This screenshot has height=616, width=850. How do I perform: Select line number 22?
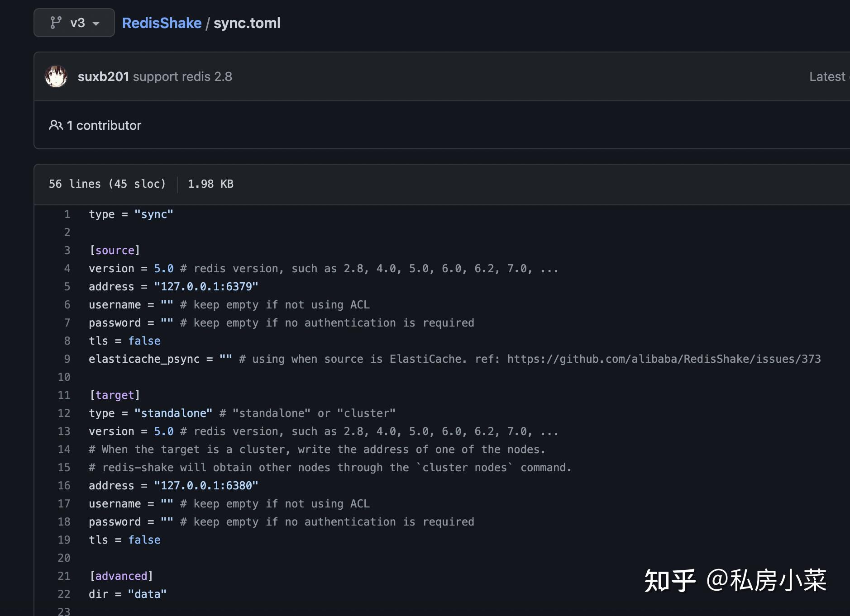coord(64,594)
